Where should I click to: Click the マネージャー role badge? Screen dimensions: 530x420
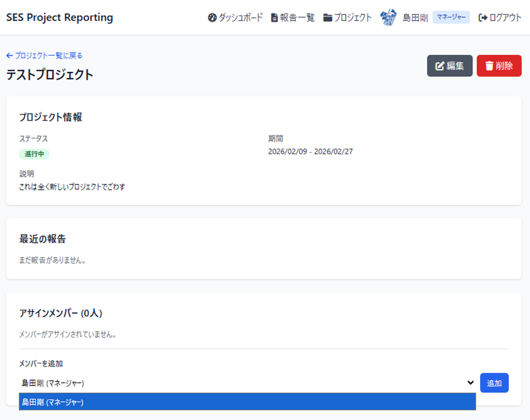pos(451,17)
